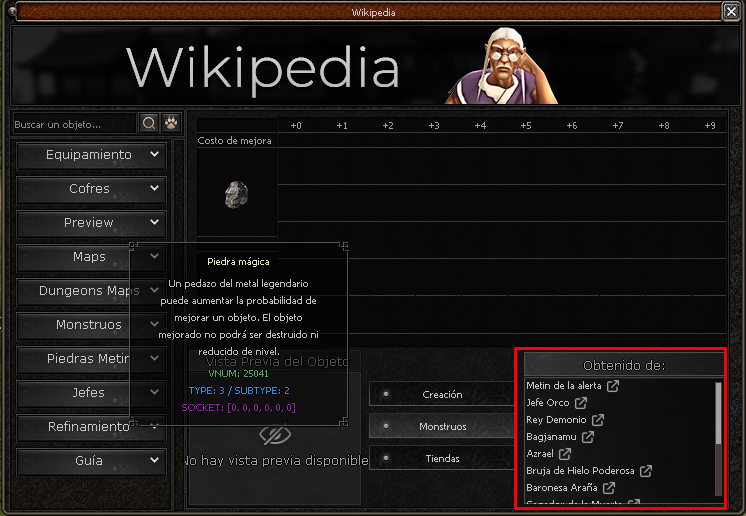The image size is (746, 516).
Task: Click the Costo de mejora label
Action: click(x=235, y=141)
